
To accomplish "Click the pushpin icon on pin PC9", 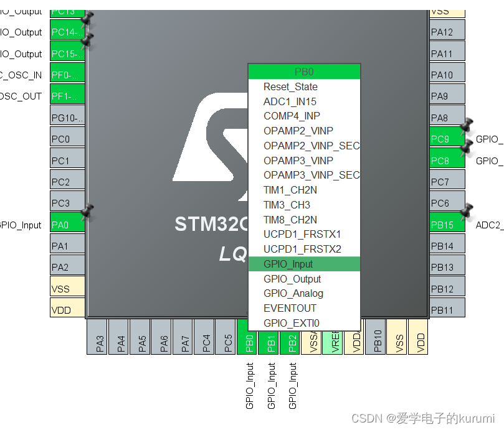I will point(467,127).
